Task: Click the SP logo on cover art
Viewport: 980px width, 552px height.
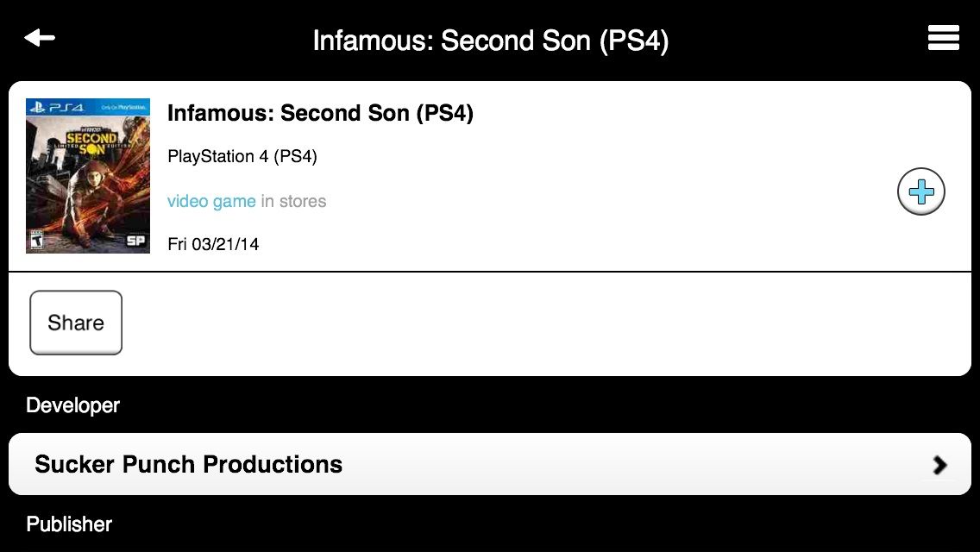Action: coord(135,241)
